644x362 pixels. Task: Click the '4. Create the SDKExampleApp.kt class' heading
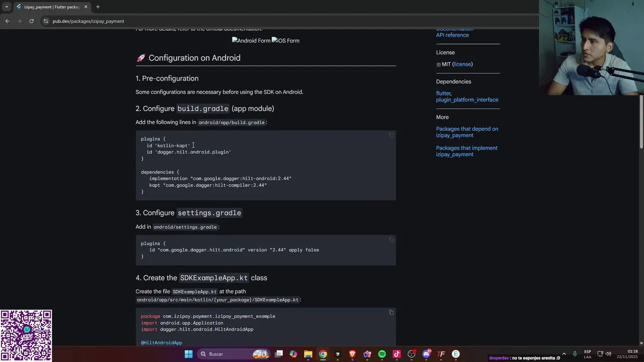point(201,278)
